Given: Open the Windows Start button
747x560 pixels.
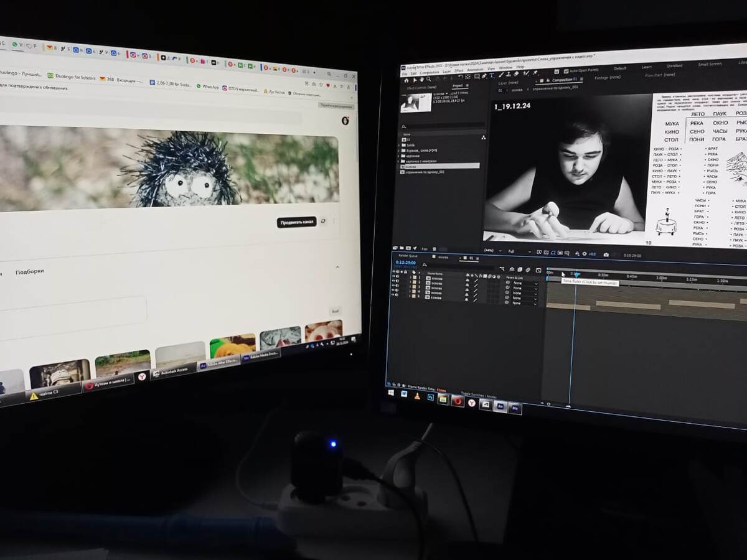Looking at the screenshot, I should point(391,393).
